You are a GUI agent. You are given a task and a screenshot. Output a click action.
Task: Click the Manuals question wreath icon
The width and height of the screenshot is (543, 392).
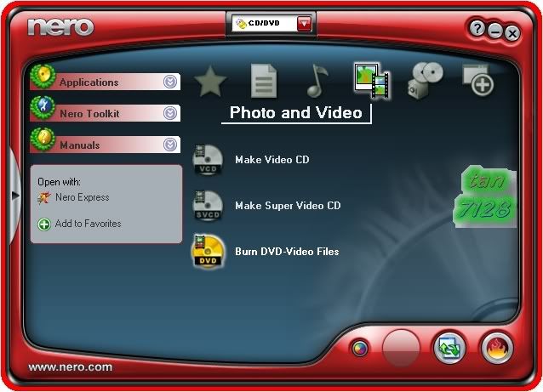click(x=43, y=139)
